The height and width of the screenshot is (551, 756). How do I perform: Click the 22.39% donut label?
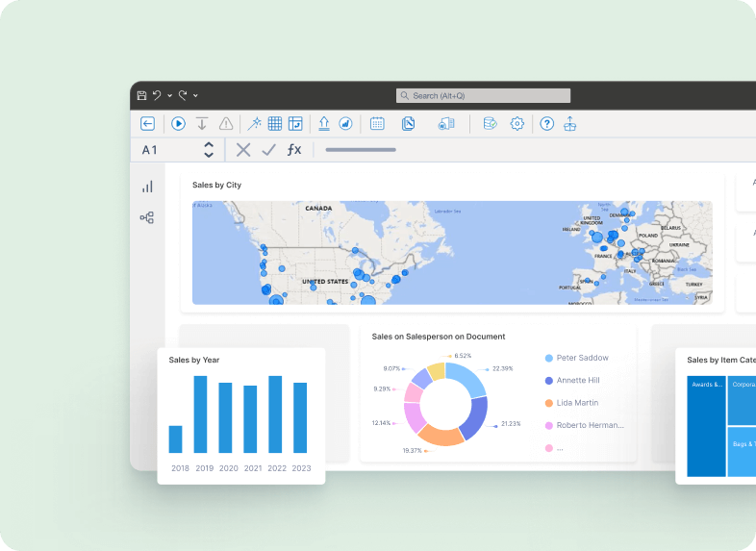[x=502, y=369]
